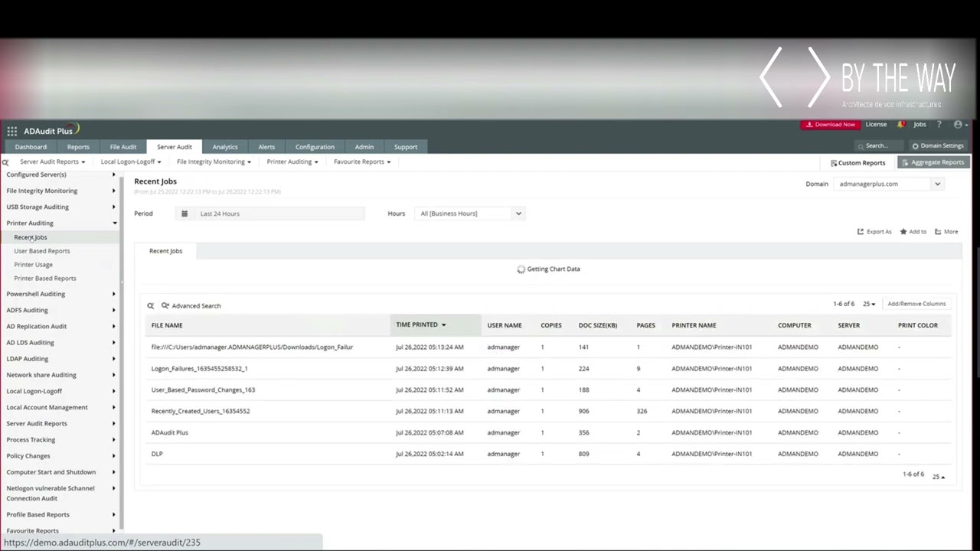
Task: Click the calendar icon in Period field
Action: click(185, 214)
